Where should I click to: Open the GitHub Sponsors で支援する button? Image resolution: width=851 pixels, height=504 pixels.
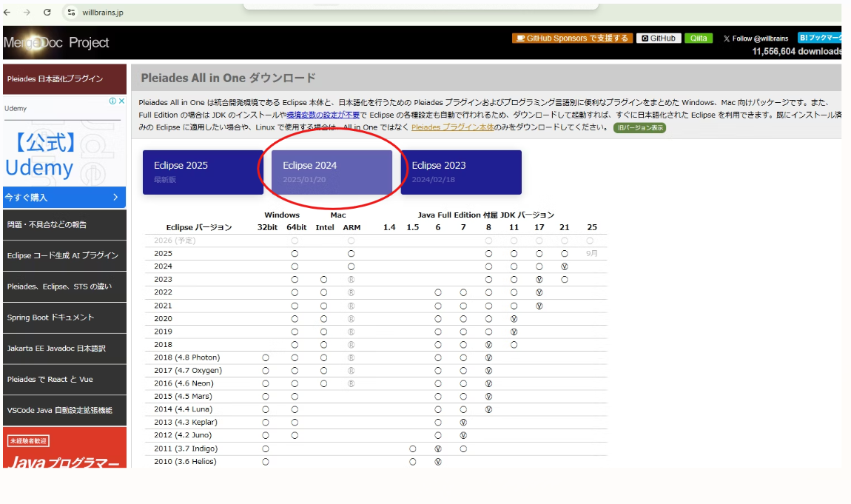coord(572,38)
